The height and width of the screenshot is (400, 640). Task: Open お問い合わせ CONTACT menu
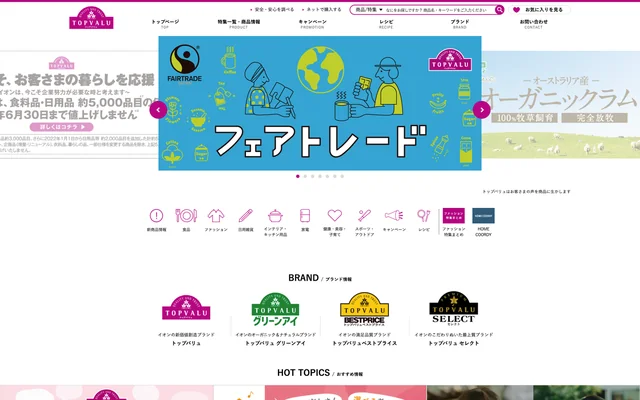(533, 24)
